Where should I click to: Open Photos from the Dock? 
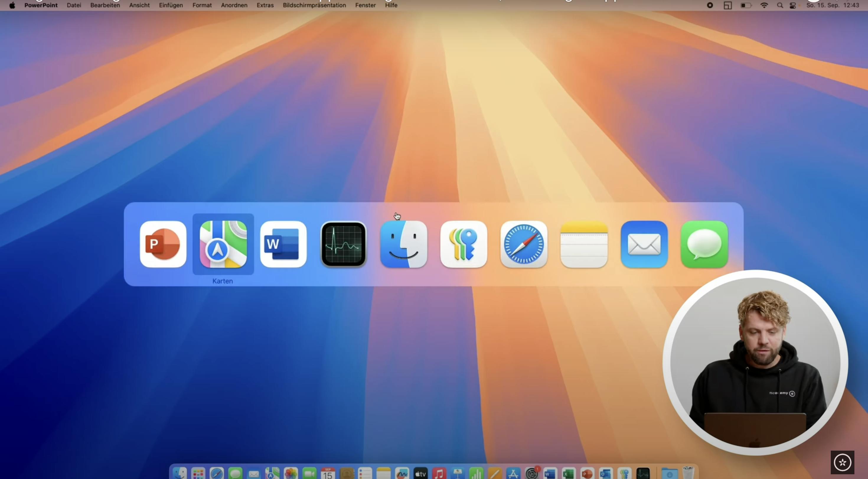[291, 473]
